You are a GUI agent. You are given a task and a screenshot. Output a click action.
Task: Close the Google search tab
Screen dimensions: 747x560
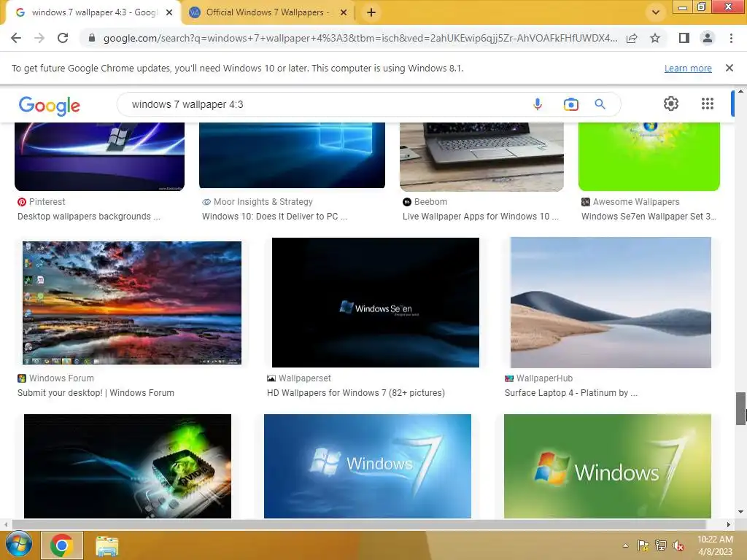169,12
